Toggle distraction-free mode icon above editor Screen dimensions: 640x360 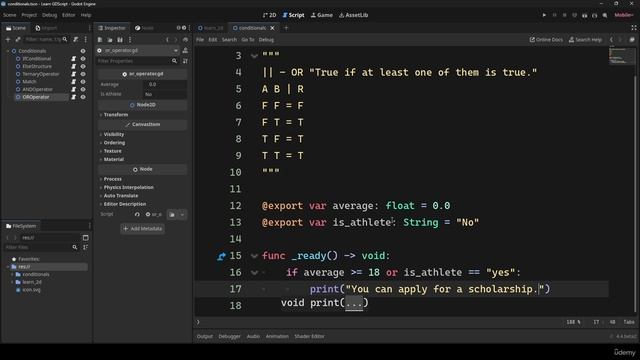click(633, 28)
